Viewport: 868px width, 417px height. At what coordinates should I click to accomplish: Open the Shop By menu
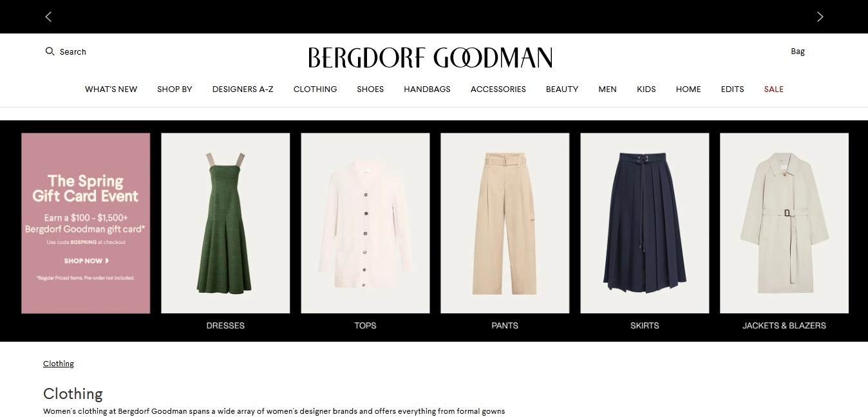pyautogui.click(x=175, y=89)
